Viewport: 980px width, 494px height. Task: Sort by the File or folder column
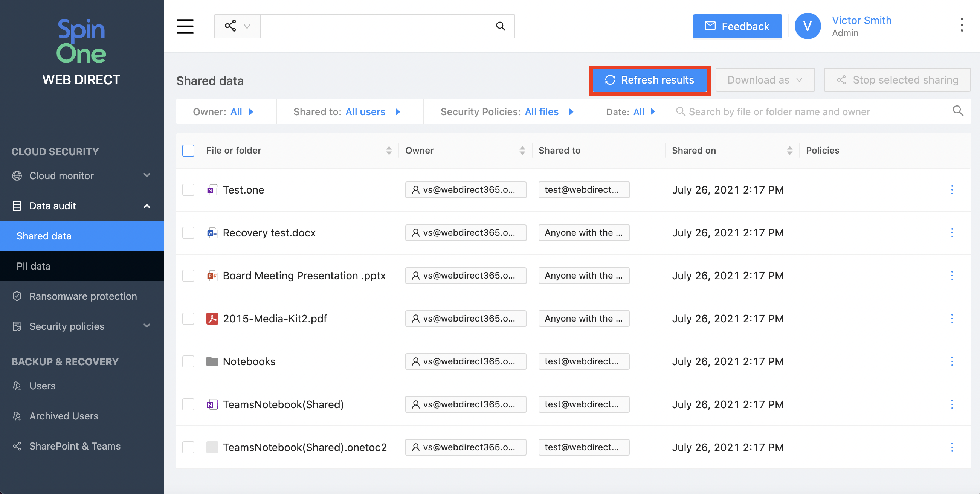pos(388,151)
